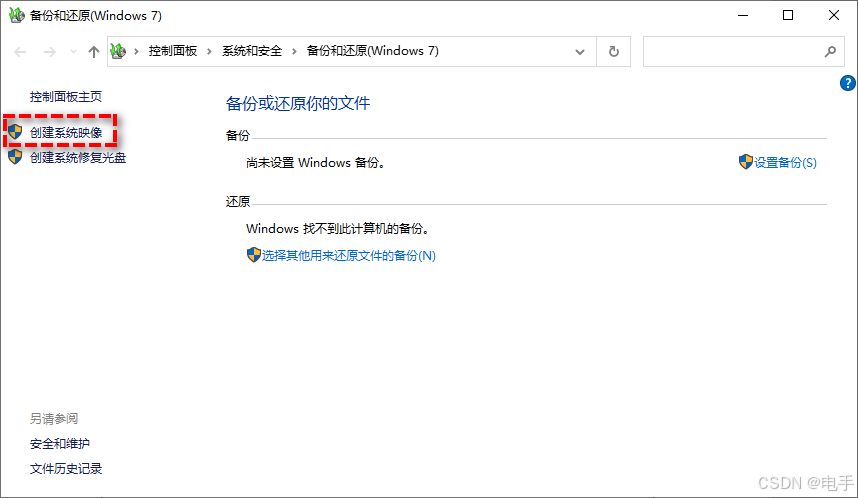
Task: Open the recent locations dropdown arrow
Action: pos(72,52)
